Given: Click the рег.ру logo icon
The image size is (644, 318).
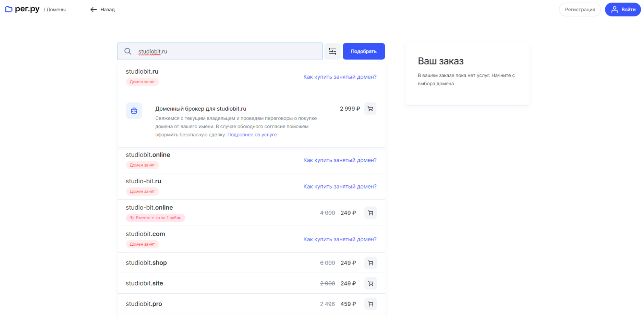Looking at the screenshot, I should click(9, 9).
